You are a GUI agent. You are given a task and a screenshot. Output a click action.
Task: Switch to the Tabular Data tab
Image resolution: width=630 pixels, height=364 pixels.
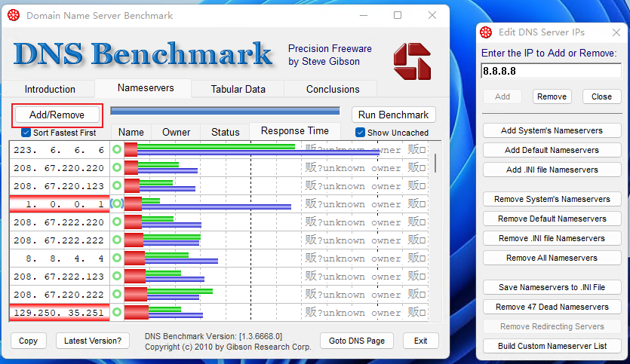coord(238,89)
